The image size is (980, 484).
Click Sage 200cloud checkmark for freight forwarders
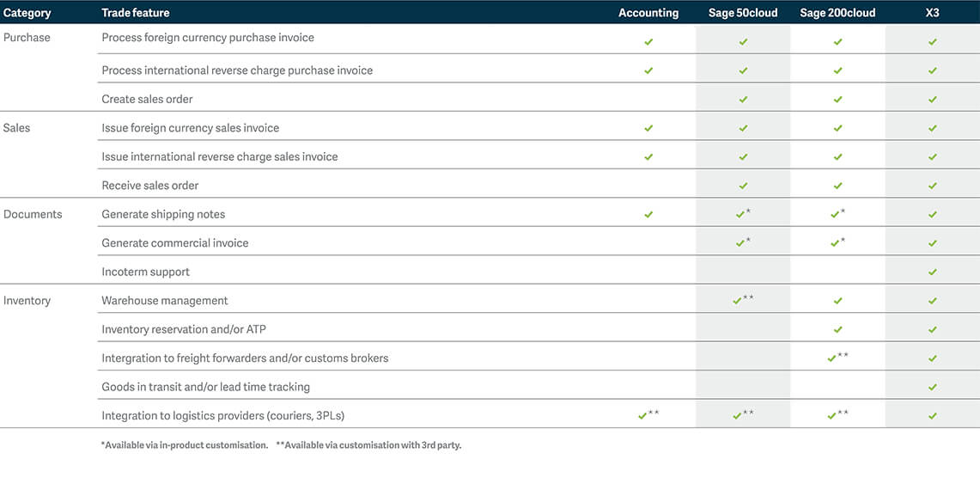[x=832, y=358]
